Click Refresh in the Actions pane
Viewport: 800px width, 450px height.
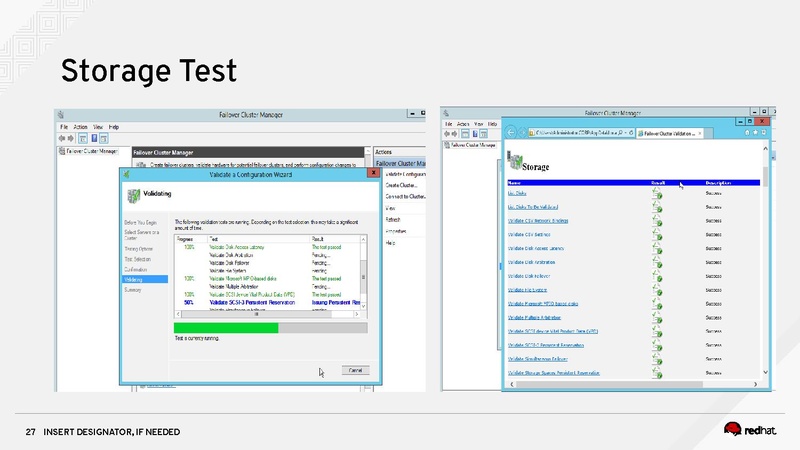click(x=392, y=220)
